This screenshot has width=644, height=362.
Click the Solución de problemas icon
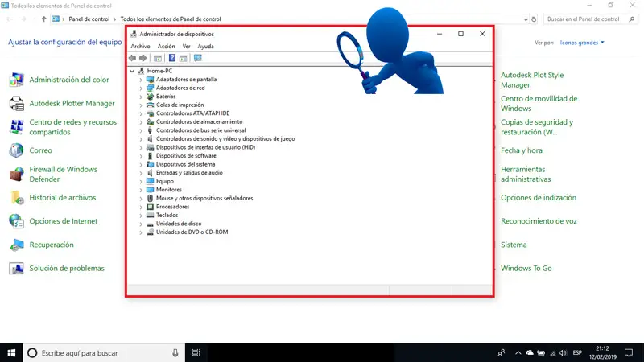tap(16, 268)
